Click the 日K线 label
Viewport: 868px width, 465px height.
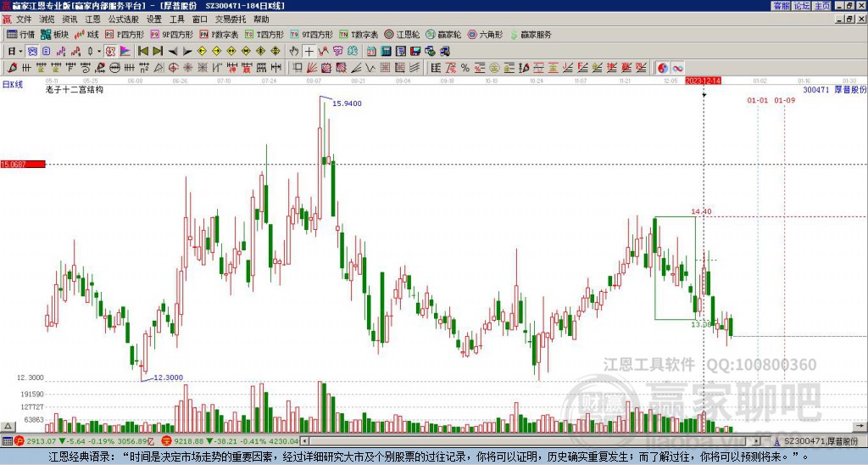[x=13, y=85]
